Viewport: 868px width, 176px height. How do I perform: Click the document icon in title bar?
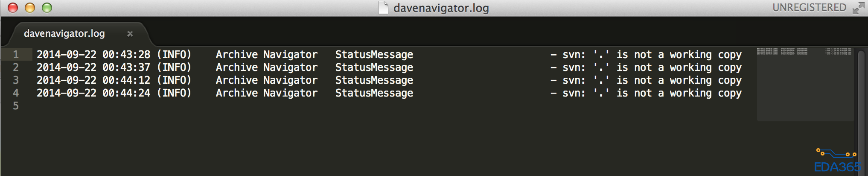click(383, 8)
